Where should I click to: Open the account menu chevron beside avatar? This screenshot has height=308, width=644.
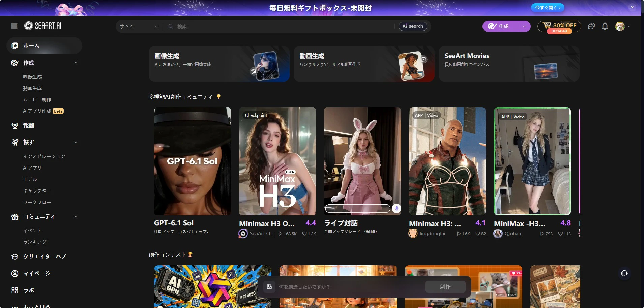pos(629,26)
